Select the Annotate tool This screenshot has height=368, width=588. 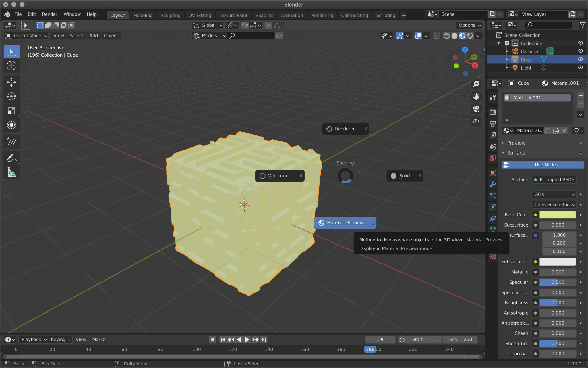click(11, 158)
